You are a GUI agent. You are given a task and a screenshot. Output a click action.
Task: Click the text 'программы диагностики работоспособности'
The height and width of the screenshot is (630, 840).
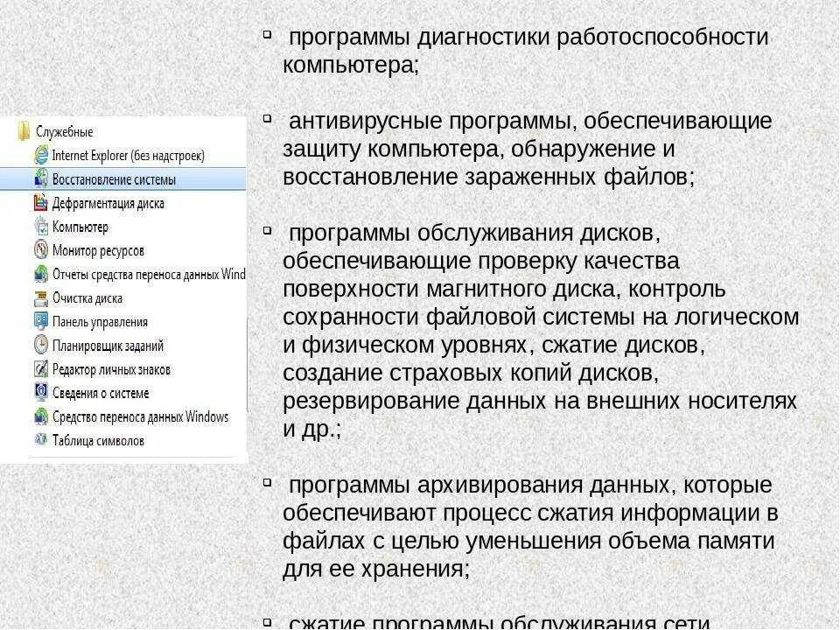pyautogui.click(x=528, y=37)
